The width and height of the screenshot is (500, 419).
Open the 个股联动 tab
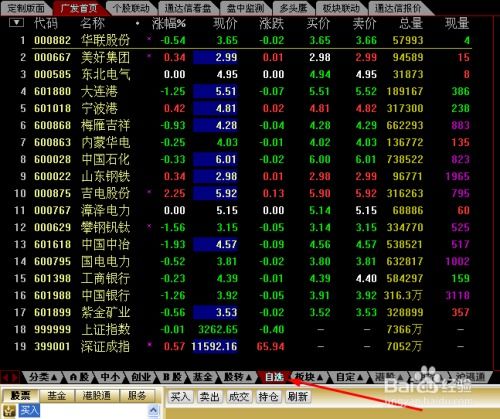tap(131, 8)
